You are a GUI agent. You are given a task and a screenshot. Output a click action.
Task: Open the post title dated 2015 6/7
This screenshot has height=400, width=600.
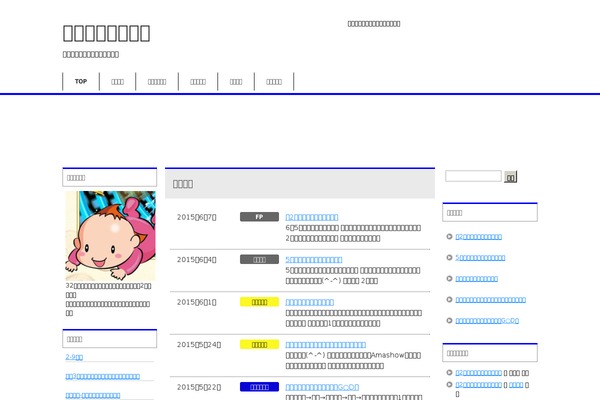point(312,217)
